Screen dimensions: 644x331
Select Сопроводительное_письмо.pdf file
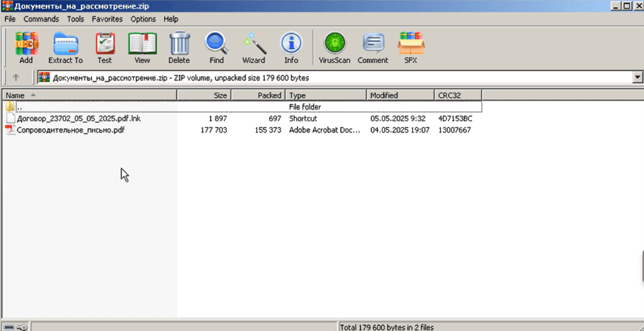[70, 130]
